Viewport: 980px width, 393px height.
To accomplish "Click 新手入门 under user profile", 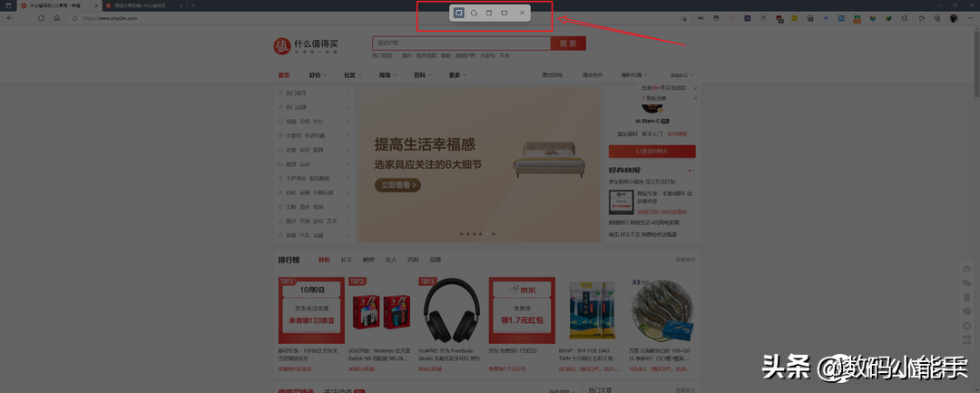I will coord(652,133).
